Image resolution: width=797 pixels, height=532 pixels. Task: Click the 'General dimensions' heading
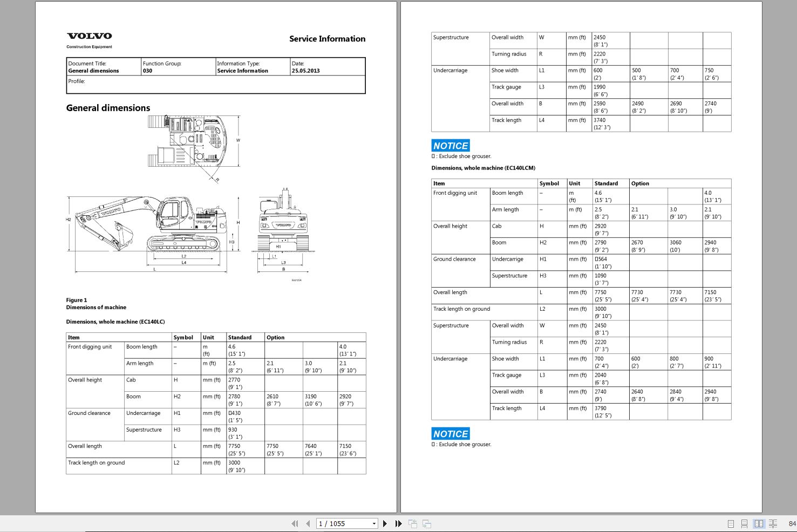coord(108,108)
